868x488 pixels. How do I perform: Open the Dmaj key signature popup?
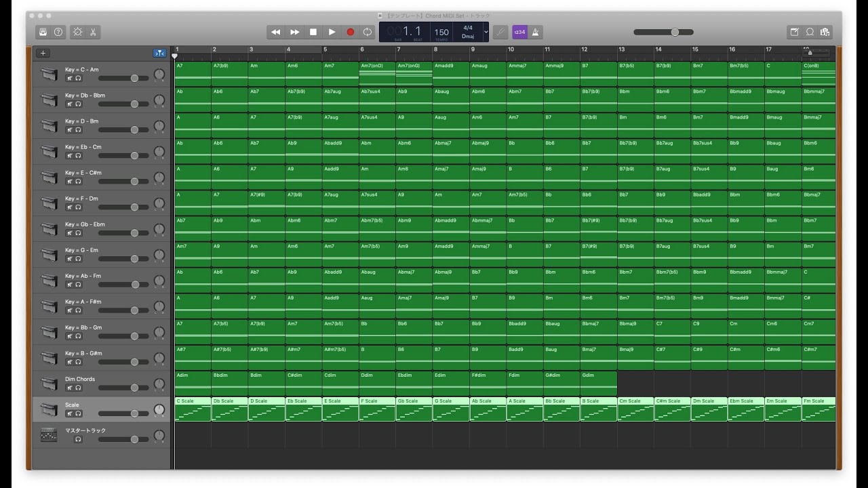point(468,36)
